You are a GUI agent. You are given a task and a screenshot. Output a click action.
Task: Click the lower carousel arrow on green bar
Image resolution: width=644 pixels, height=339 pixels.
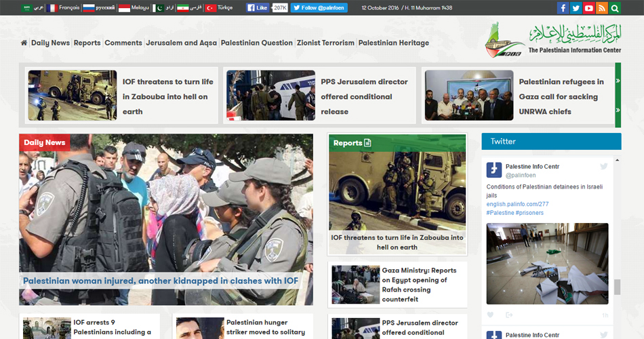(x=618, y=110)
